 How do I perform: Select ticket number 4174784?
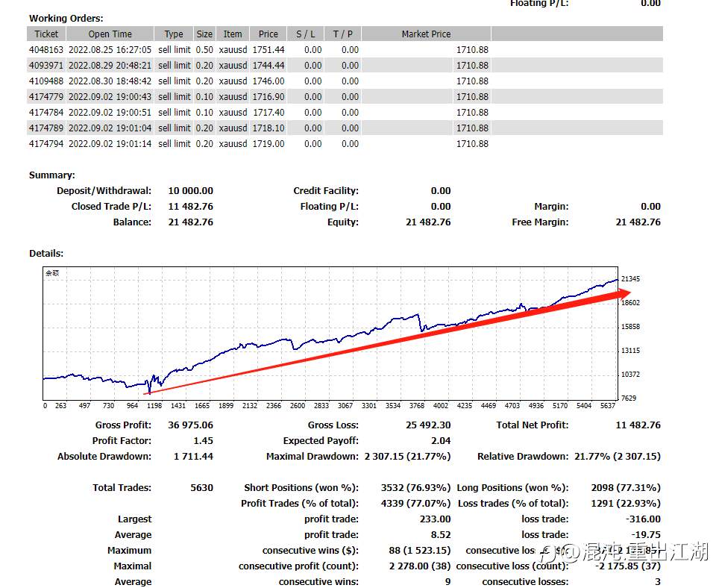[46, 113]
